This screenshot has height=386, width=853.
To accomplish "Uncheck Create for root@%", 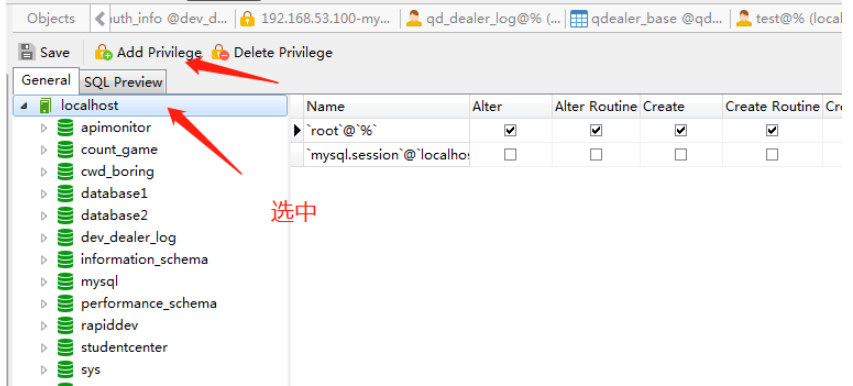I will coord(681,130).
